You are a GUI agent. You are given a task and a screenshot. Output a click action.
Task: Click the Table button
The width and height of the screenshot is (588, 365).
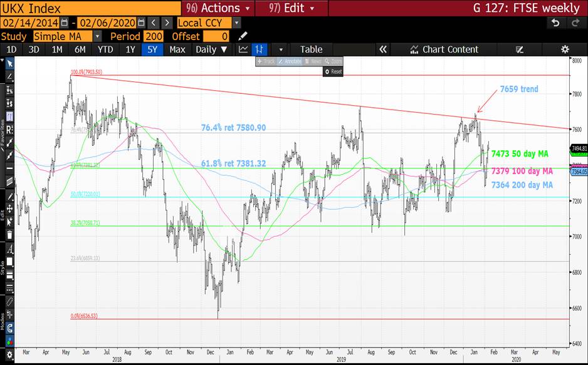pos(312,49)
